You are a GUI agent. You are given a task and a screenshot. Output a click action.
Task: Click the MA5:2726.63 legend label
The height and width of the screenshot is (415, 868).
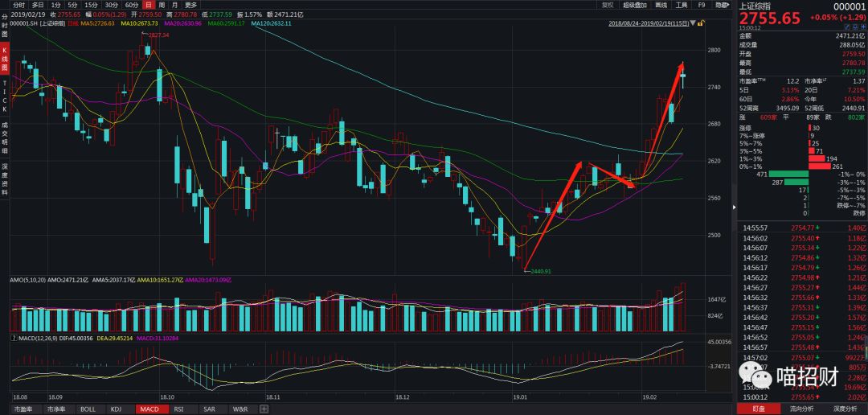pyautogui.click(x=98, y=24)
